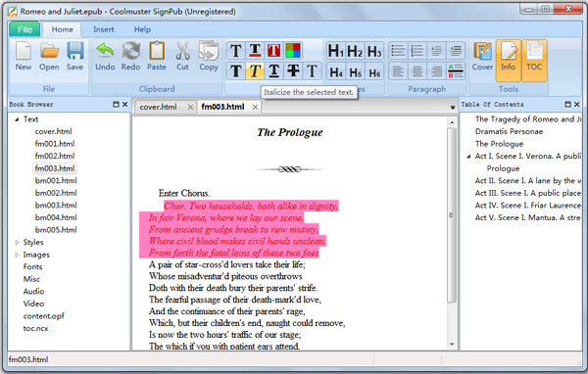Cut the selected text
This screenshot has width=588, height=374.
click(x=182, y=56)
